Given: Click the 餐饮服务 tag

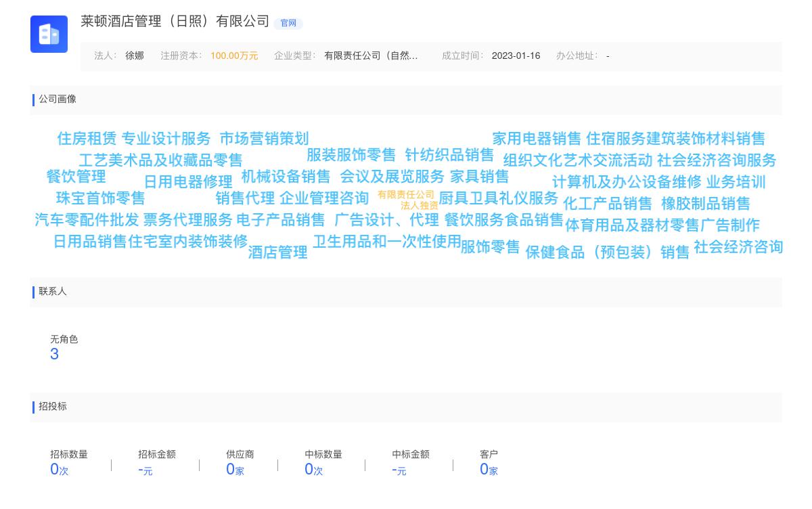Looking at the screenshot, I should click(474, 220).
